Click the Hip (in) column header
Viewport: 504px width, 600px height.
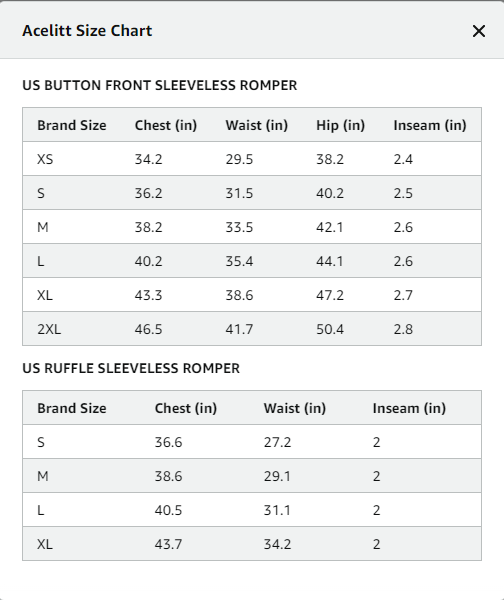(x=340, y=125)
